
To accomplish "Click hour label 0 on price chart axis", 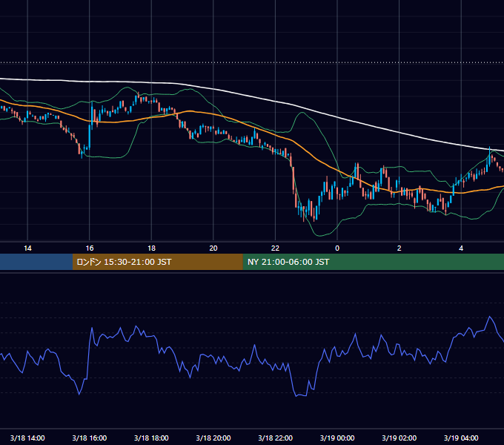I will pyautogui.click(x=337, y=248).
